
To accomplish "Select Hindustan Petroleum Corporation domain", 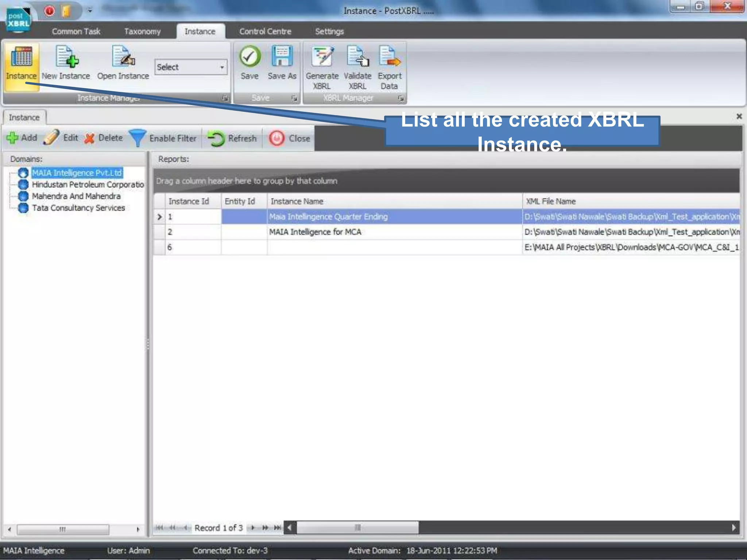I will pyautogui.click(x=88, y=184).
